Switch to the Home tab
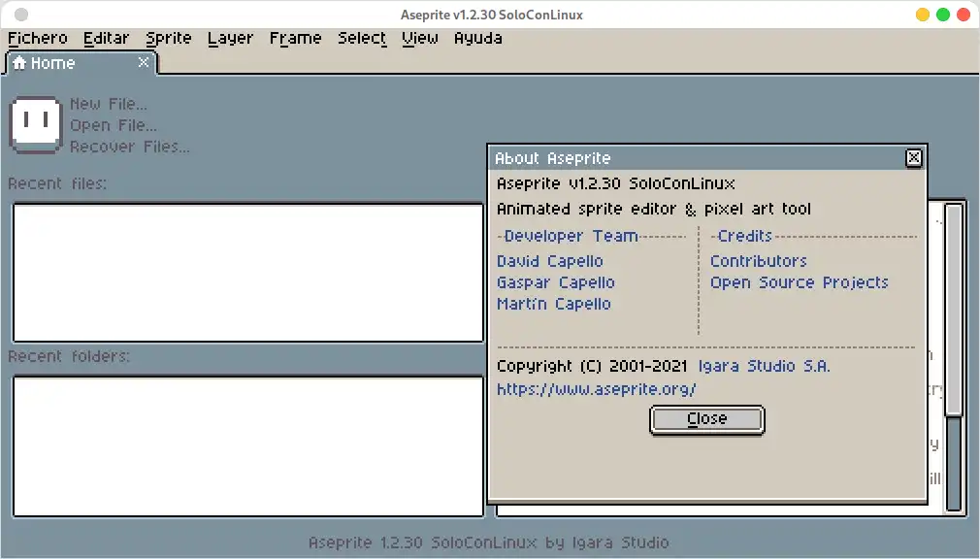This screenshot has height=559, width=980. tap(81, 63)
